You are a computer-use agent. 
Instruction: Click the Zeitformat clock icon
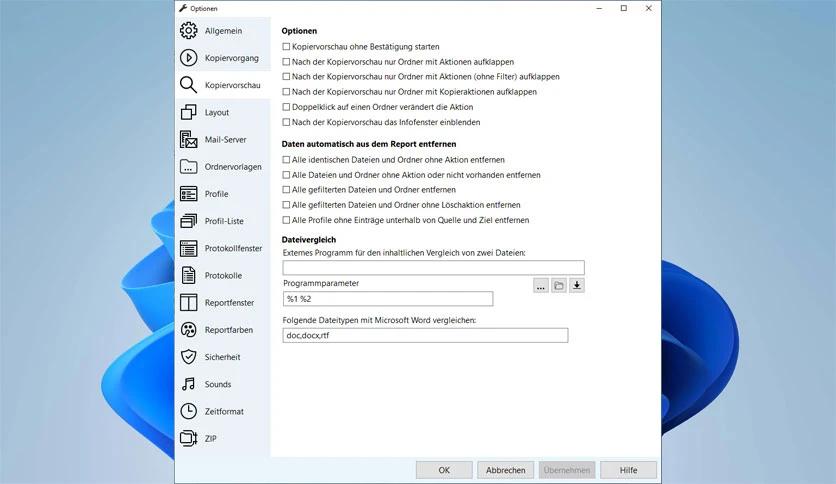(x=188, y=412)
